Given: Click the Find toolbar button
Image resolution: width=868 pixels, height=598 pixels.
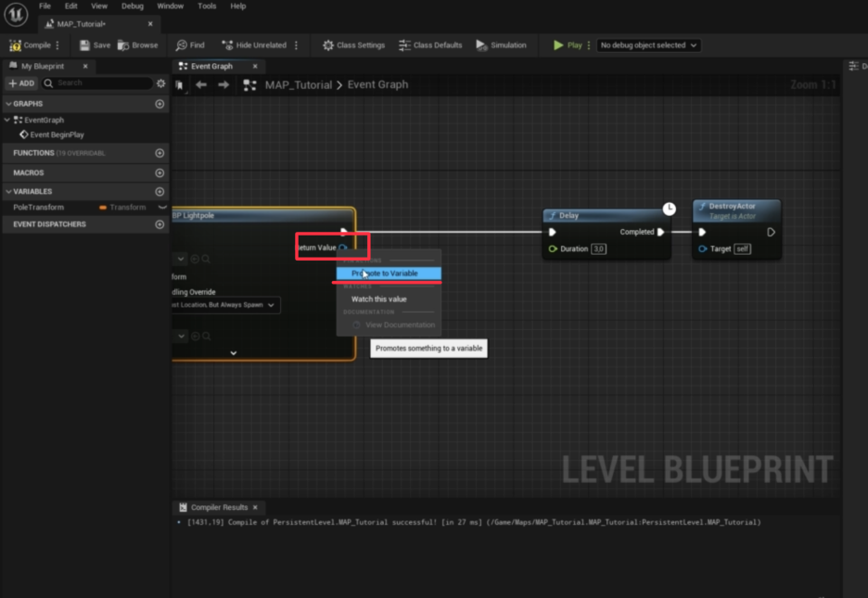Looking at the screenshot, I should [190, 45].
